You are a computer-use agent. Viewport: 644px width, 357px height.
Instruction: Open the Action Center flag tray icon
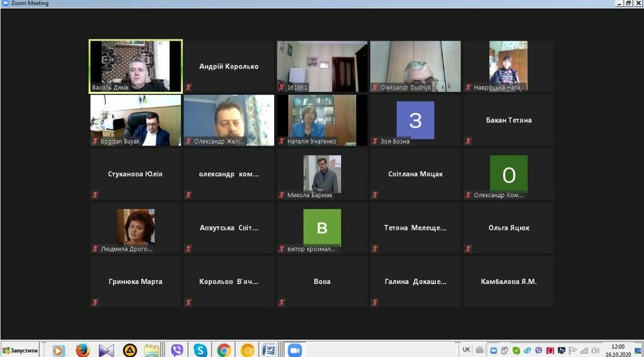[572, 350]
